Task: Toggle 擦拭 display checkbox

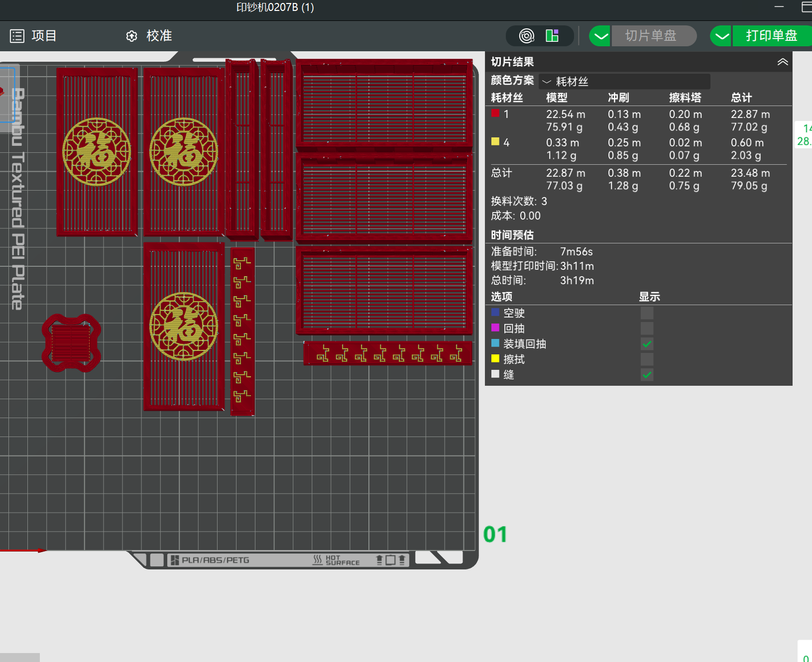Action: pyautogui.click(x=647, y=359)
